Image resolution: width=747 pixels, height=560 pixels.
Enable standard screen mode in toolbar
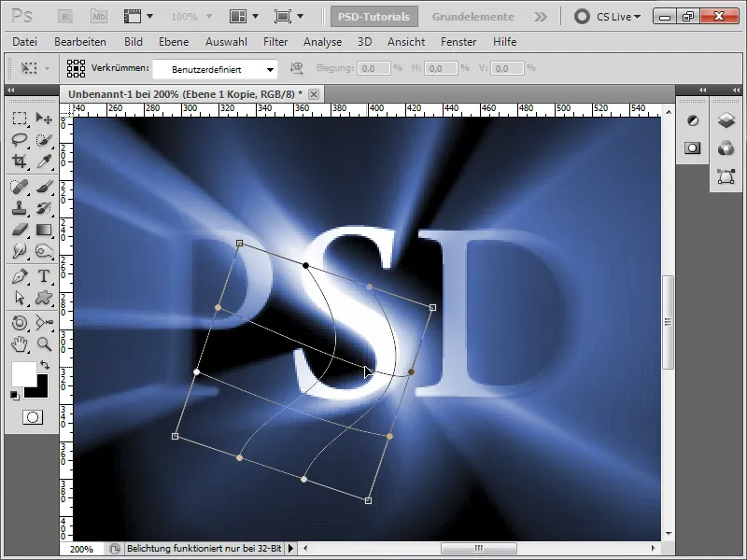tap(283, 16)
